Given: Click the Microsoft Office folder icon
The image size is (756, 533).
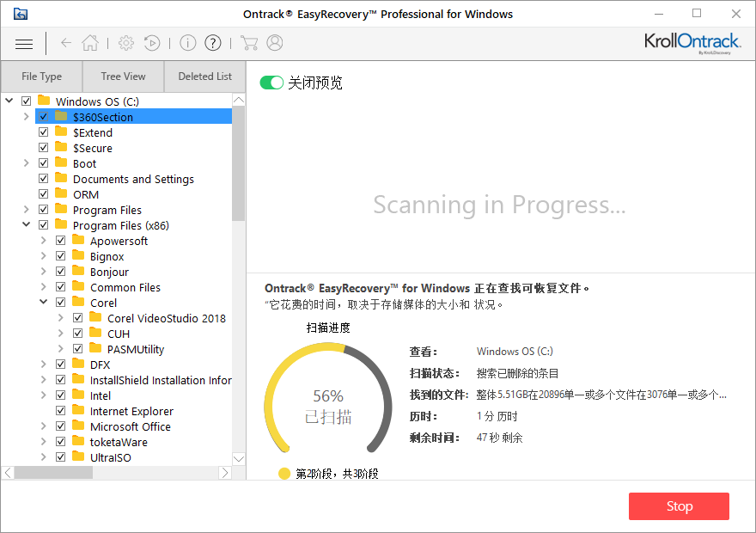Looking at the screenshot, I should pyautogui.click(x=78, y=426).
